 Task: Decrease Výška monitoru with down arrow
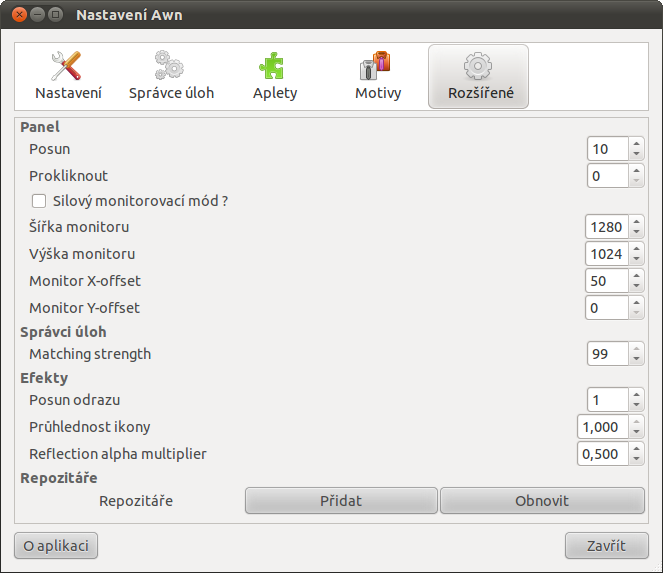click(x=636, y=259)
